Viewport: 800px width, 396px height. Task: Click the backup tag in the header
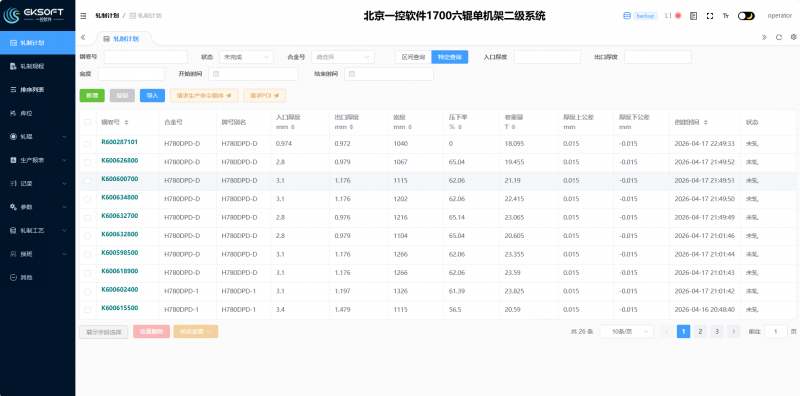[x=645, y=16]
